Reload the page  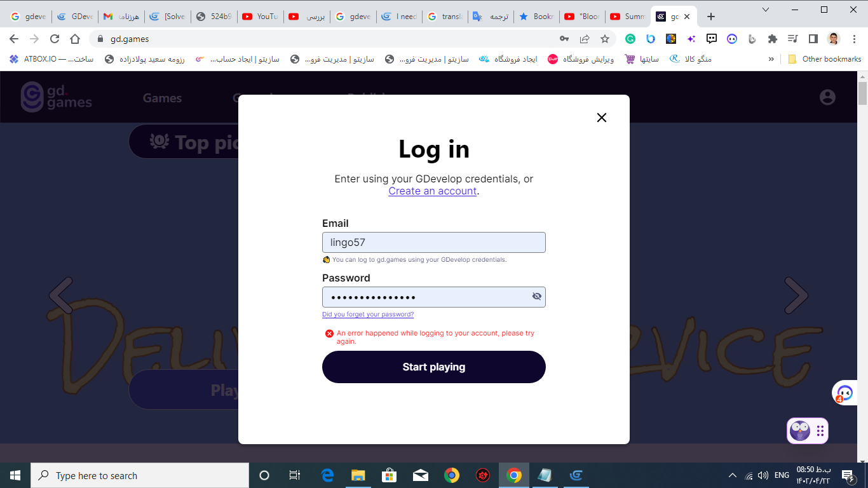tap(55, 39)
